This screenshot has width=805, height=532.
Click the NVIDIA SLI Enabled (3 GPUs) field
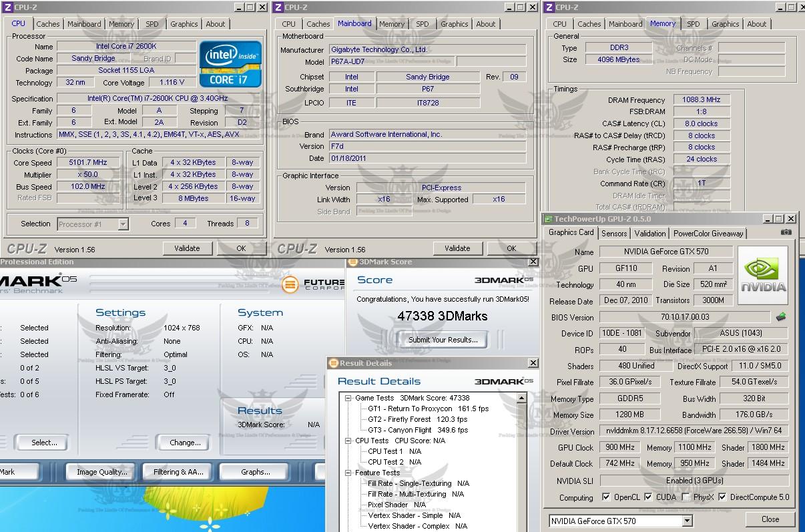click(x=694, y=481)
